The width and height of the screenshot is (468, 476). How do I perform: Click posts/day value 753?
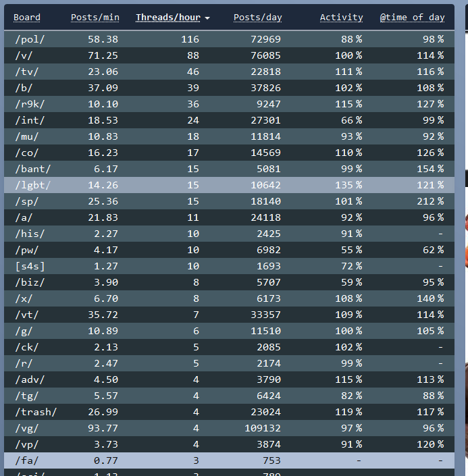[x=271, y=461]
